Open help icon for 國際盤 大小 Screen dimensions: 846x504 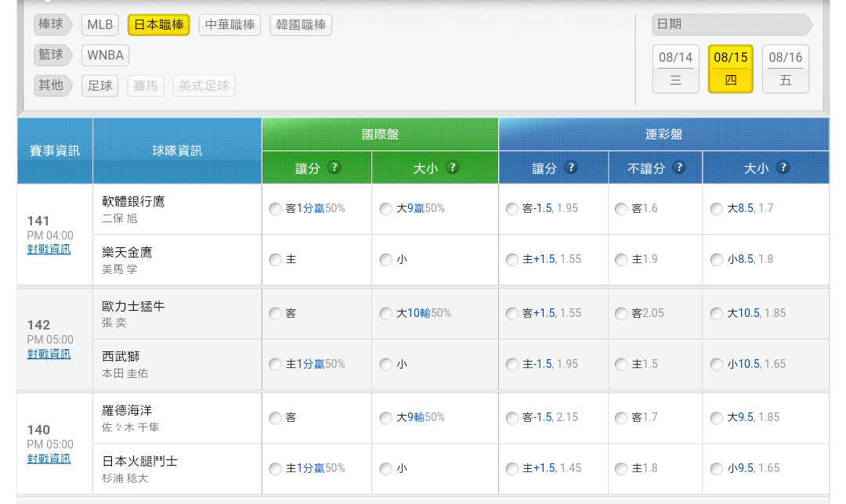pos(453,167)
